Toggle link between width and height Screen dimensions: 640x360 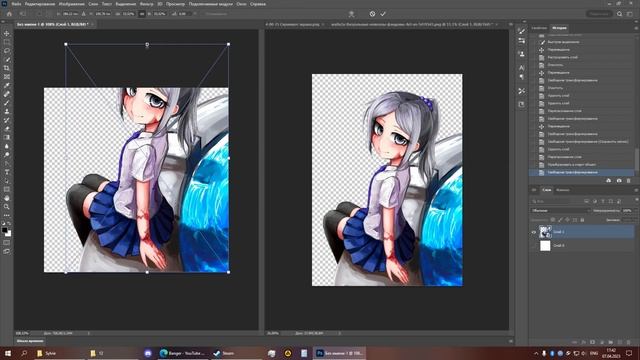142,14
